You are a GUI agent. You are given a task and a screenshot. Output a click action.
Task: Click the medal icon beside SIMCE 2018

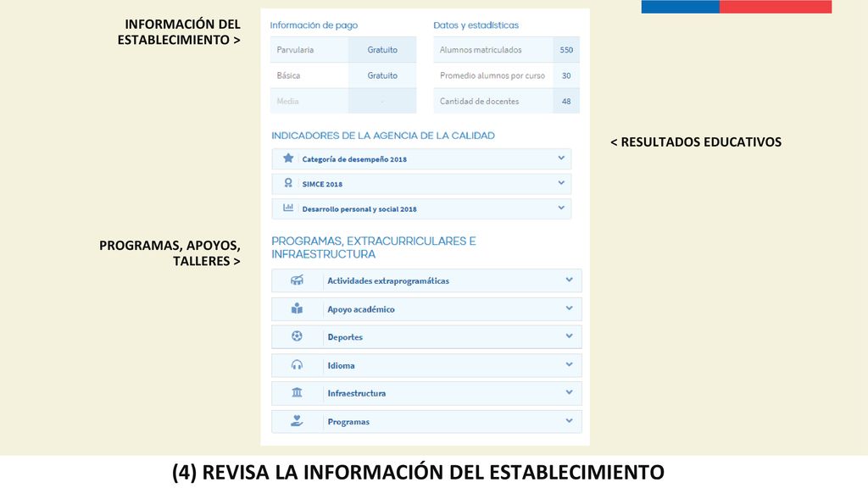pos(288,183)
